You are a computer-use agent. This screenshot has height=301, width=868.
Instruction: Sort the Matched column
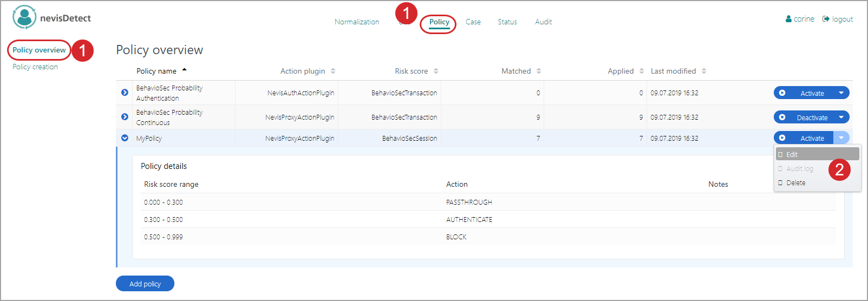point(539,71)
